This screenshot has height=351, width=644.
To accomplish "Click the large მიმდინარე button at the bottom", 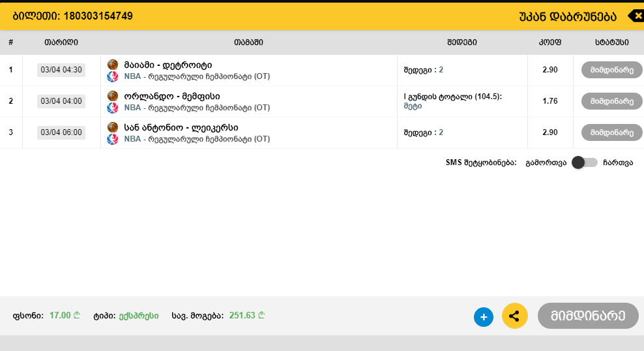I will click(x=588, y=316).
